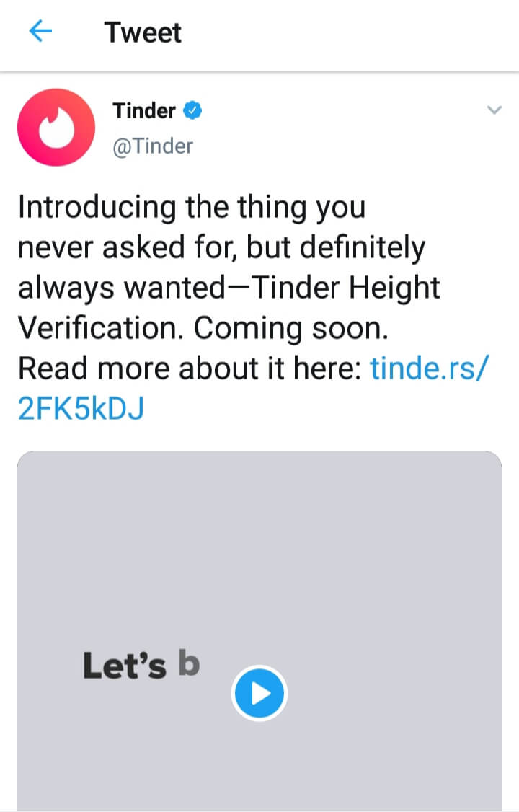The image size is (519, 812).
Task: Open the @Tinder handle
Action: [x=153, y=146]
